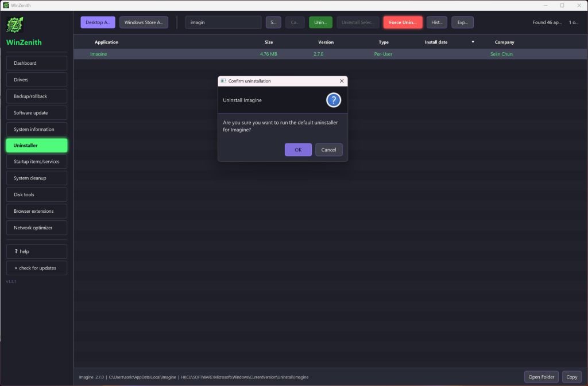Click the WinZenith logo icon in sidebar
The height and width of the screenshot is (386, 588).
click(15, 25)
